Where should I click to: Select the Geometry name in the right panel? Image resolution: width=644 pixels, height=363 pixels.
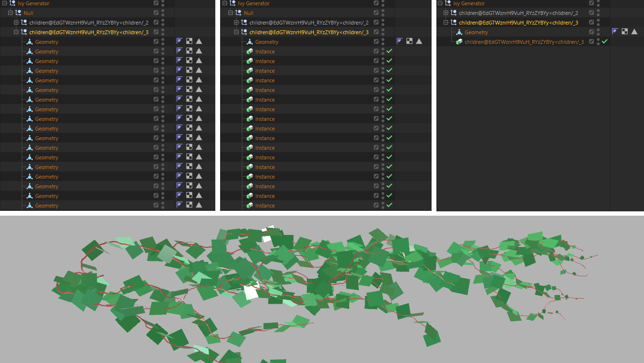476,32
